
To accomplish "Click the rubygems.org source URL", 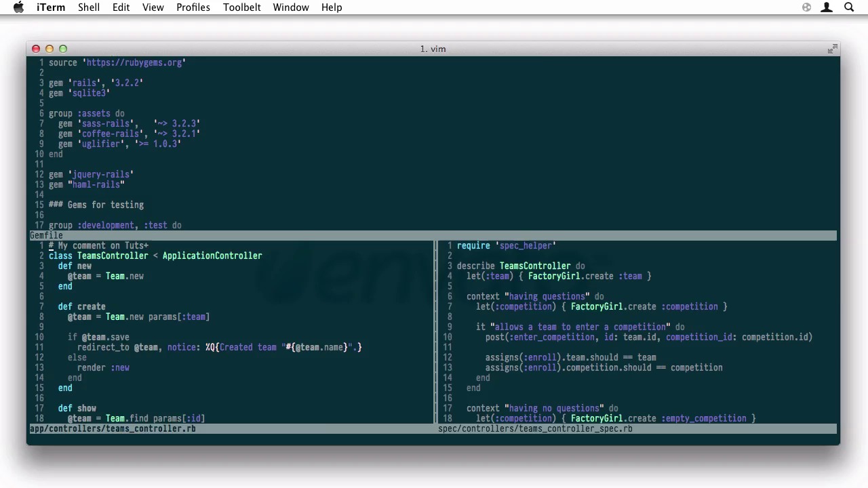I will pyautogui.click(x=134, y=62).
